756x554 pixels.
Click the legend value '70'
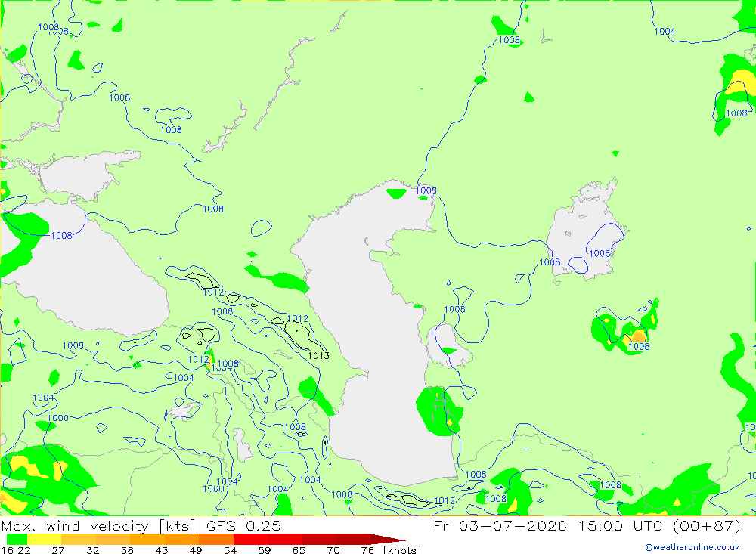point(333,550)
